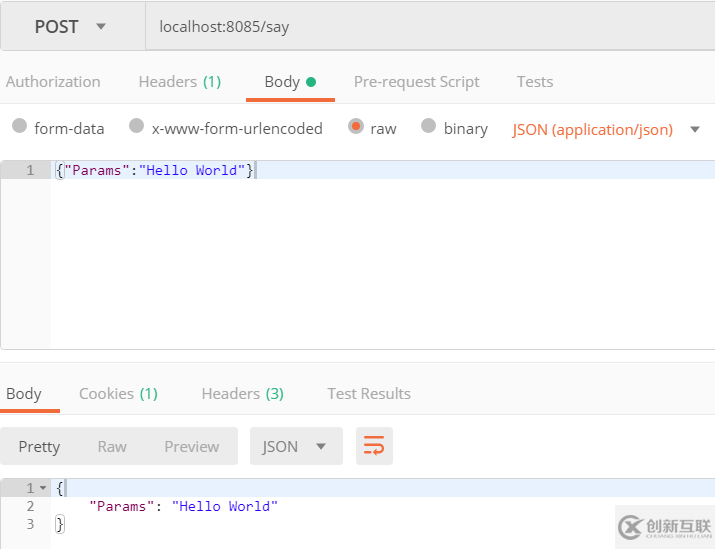The width and height of the screenshot is (715, 549).
Task: Switch to the Tests tab
Action: pyautogui.click(x=534, y=82)
